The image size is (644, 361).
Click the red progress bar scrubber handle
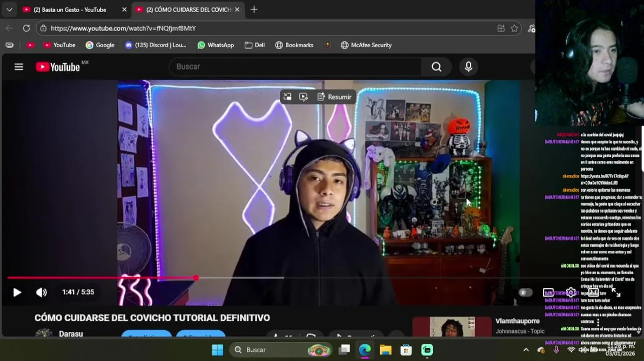[196, 277]
